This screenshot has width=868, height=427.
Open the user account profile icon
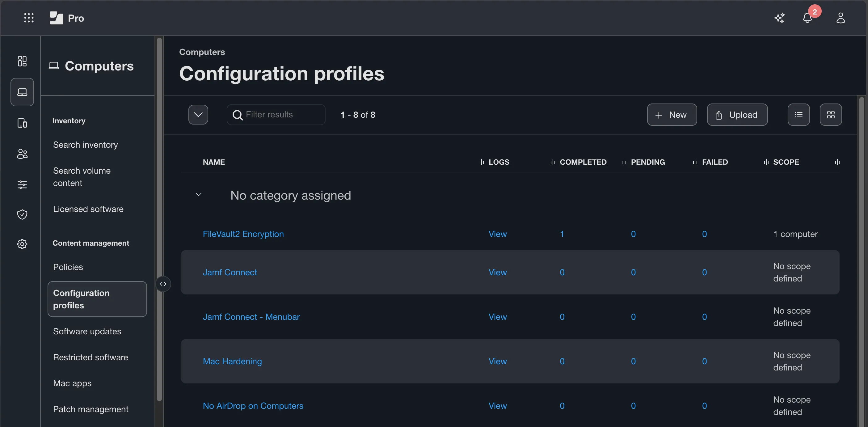click(841, 18)
